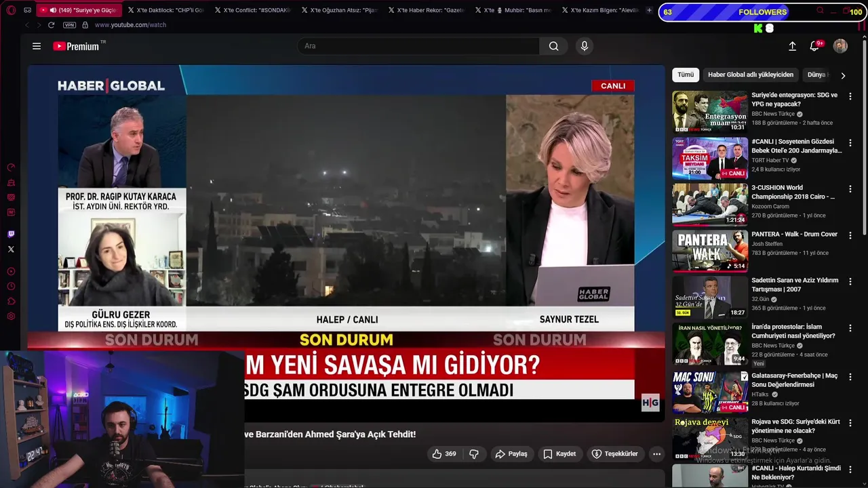Viewport: 868px width, 488px height.
Task: Click the Teşekkürler thanks button
Action: pyautogui.click(x=615, y=454)
